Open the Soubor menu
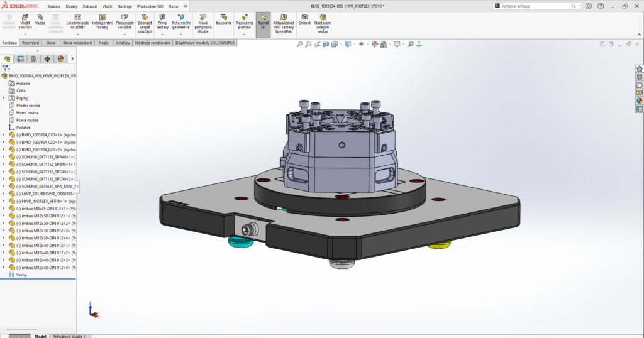 click(54, 6)
